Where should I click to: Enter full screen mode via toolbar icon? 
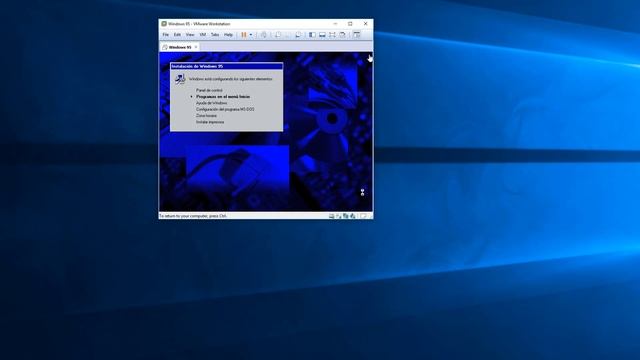coord(332,35)
